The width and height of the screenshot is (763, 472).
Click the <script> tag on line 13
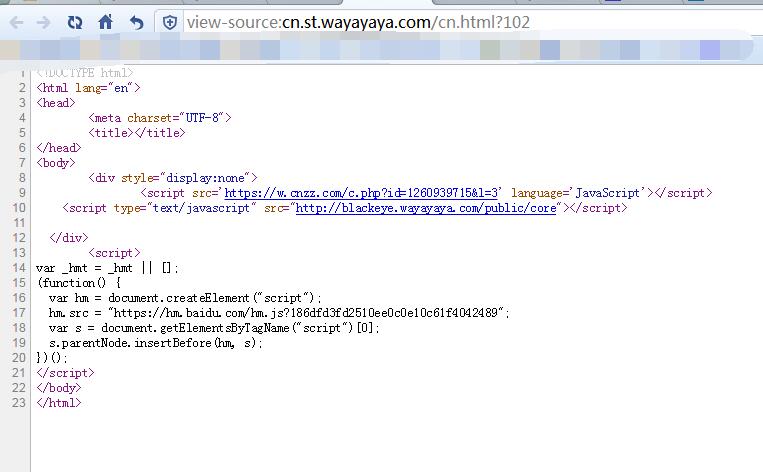pyautogui.click(x=114, y=253)
